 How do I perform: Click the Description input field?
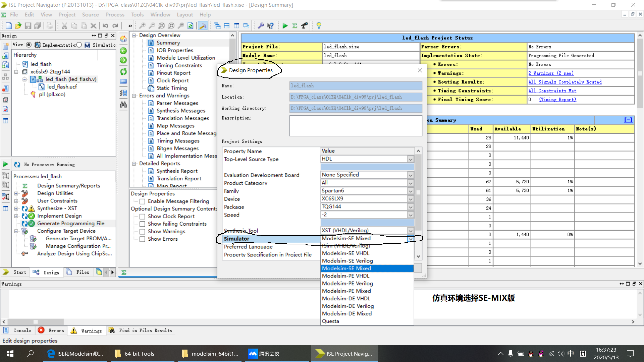pyautogui.click(x=356, y=126)
